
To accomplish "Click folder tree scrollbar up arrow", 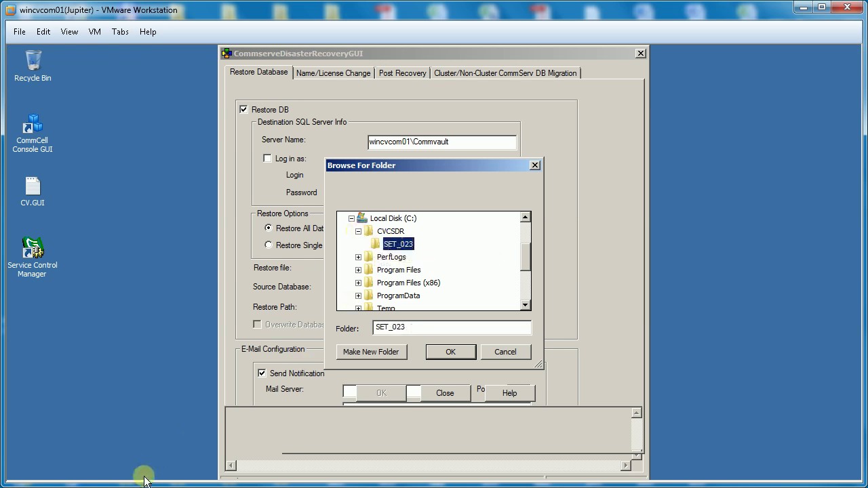I will tap(525, 217).
